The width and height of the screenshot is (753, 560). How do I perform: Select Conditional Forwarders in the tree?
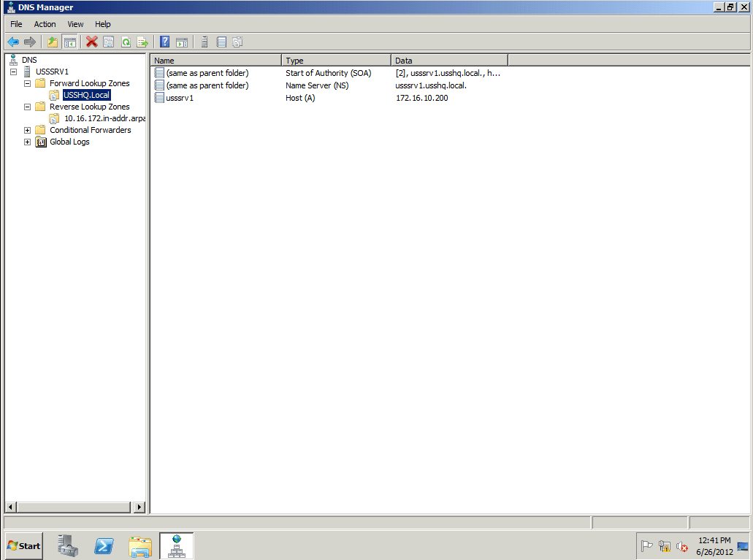pyautogui.click(x=91, y=130)
